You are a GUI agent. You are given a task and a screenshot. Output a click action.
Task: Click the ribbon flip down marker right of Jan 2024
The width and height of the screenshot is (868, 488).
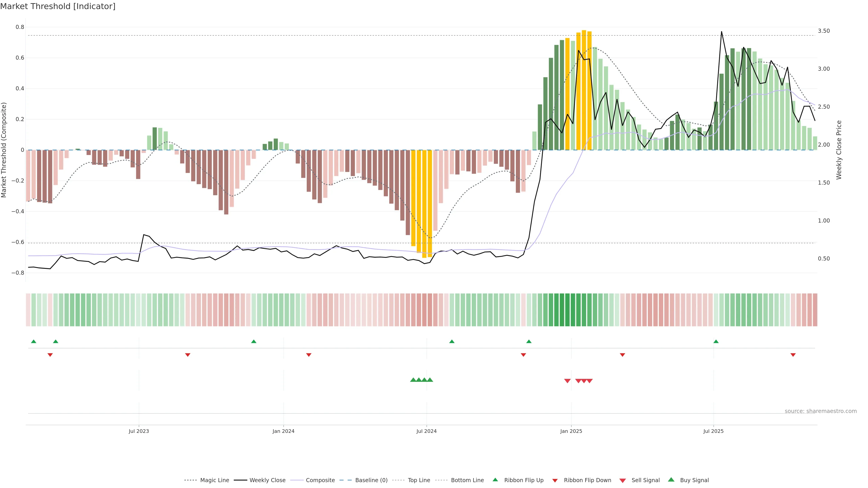tap(309, 355)
